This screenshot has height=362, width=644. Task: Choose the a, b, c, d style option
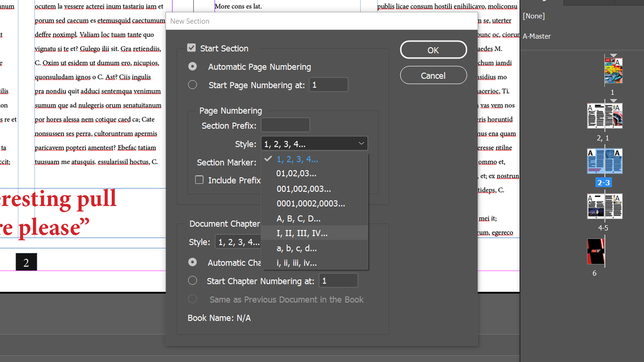coord(297,248)
